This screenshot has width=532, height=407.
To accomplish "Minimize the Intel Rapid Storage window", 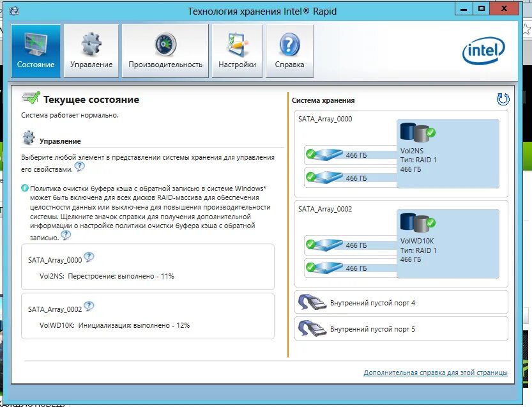I will [x=464, y=9].
